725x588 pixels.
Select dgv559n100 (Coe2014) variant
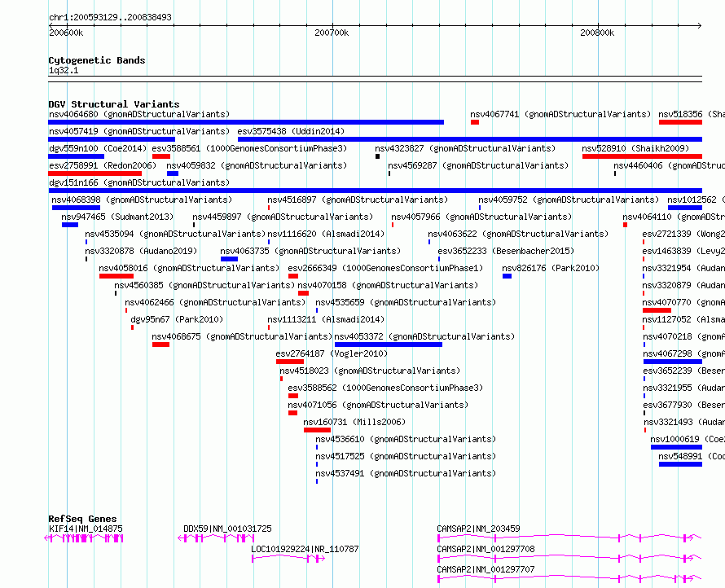[98, 148]
